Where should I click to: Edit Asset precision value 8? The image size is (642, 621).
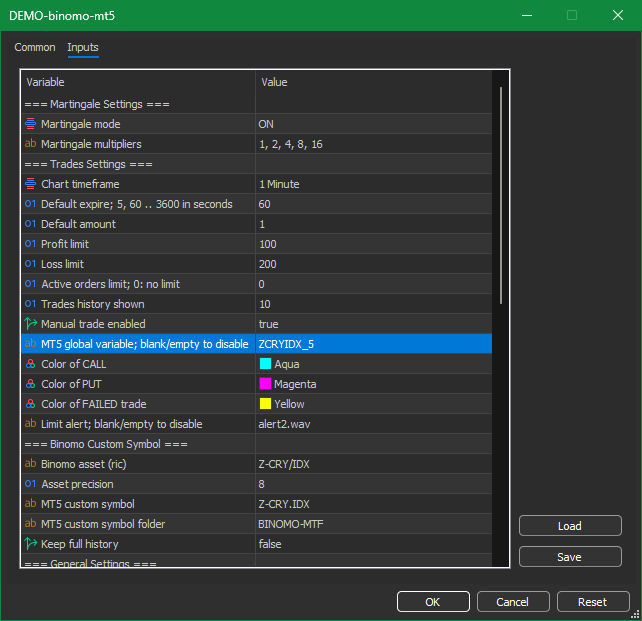(373, 484)
